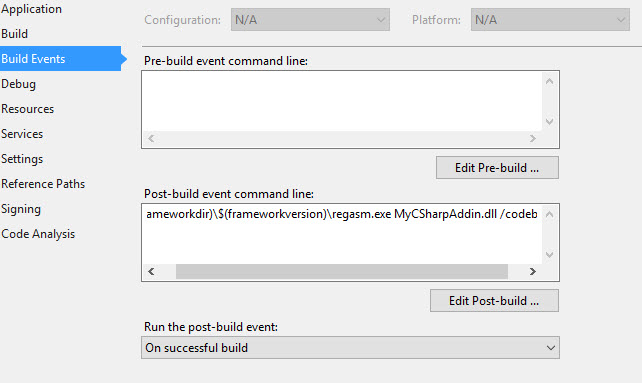Expand the Platform dropdown
This screenshot has height=383, width=642.
[550, 20]
